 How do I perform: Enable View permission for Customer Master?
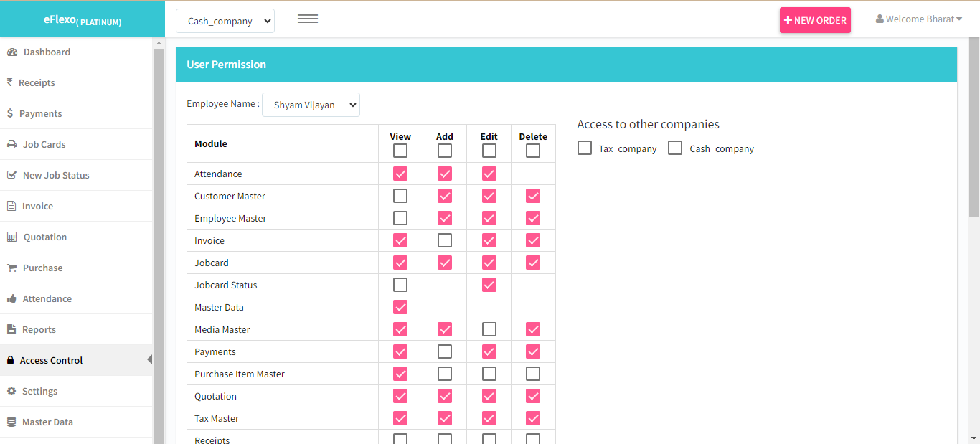pos(400,196)
